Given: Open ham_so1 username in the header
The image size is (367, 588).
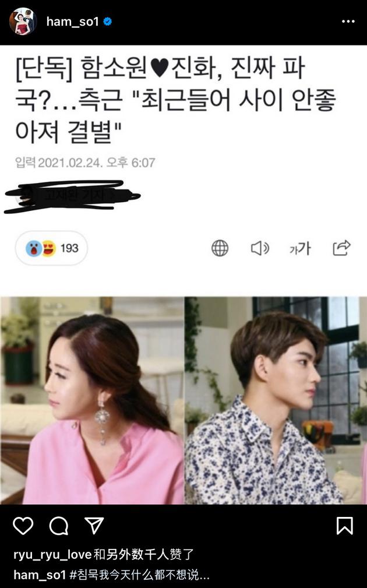Looking at the screenshot, I should (x=72, y=22).
